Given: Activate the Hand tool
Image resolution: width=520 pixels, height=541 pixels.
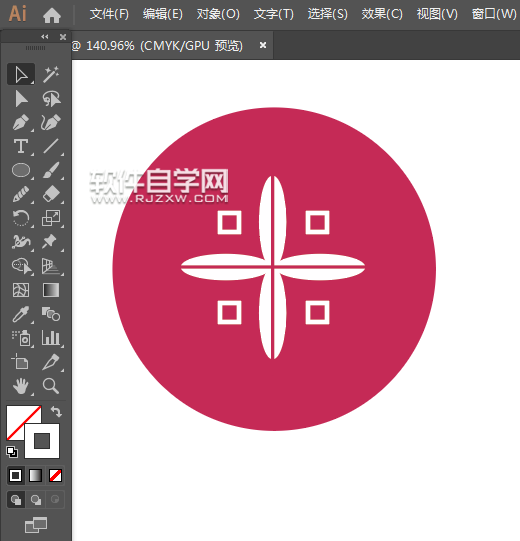Looking at the screenshot, I should 21,386.
